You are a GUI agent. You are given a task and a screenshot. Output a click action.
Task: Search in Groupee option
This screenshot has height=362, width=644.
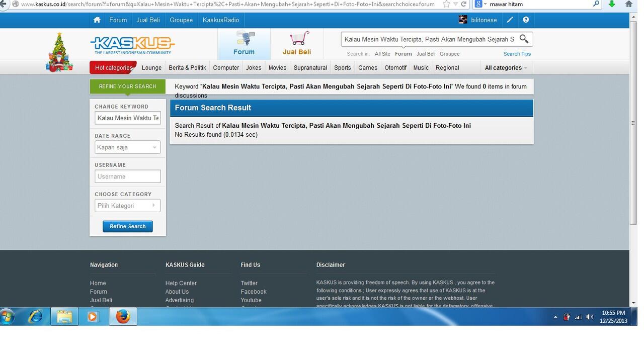[x=450, y=54]
